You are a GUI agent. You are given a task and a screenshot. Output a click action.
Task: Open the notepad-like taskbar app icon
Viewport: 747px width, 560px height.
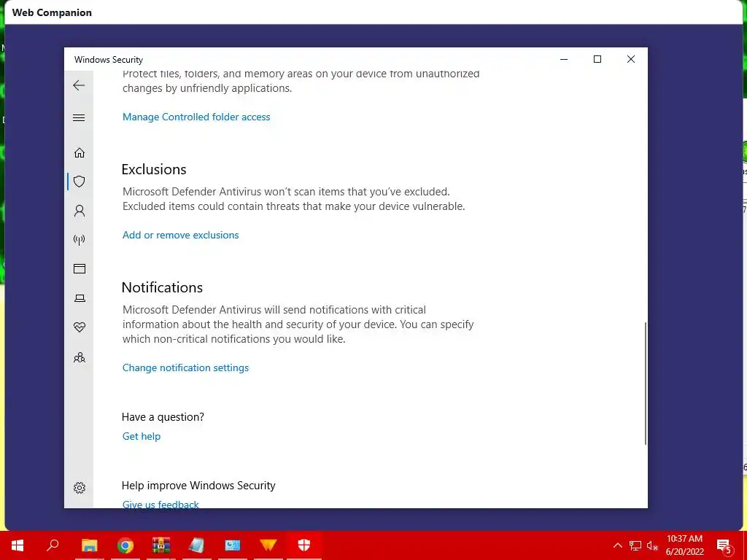coord(196,545)
